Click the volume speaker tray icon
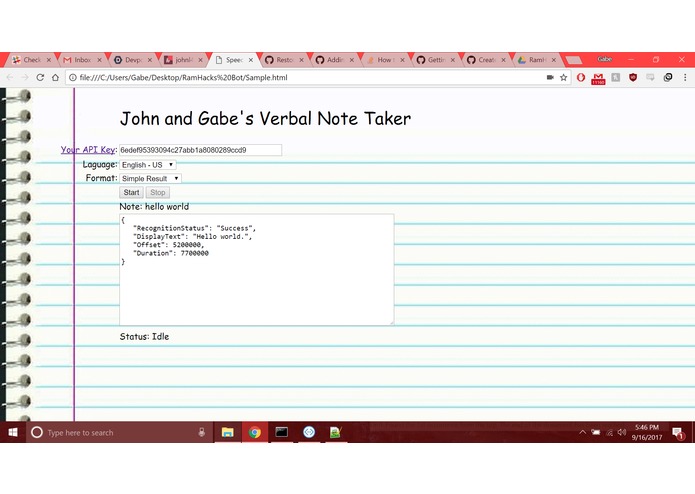 point(622,432)
